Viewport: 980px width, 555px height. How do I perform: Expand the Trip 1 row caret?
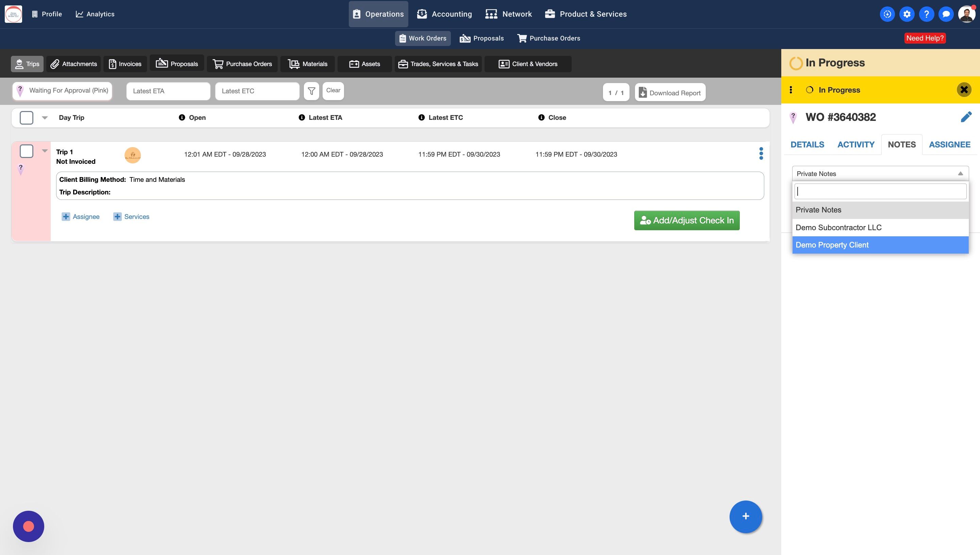[x=45, y=151]
